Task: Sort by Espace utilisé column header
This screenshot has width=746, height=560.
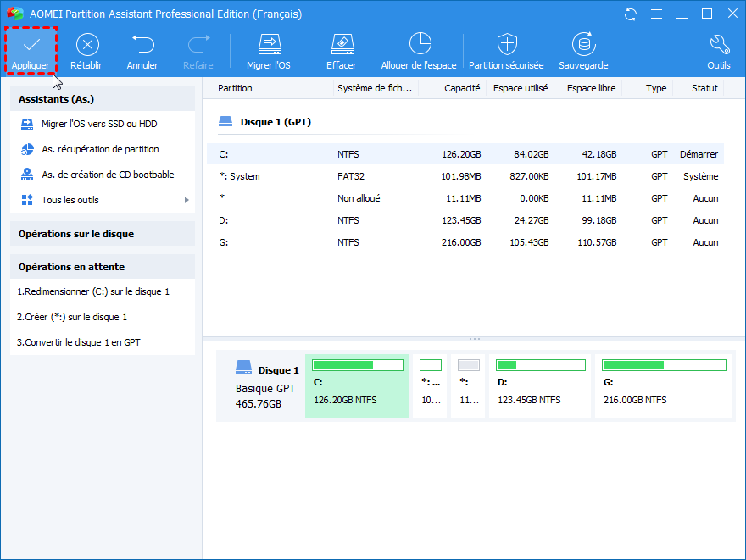Action: (x=520, y=88)
